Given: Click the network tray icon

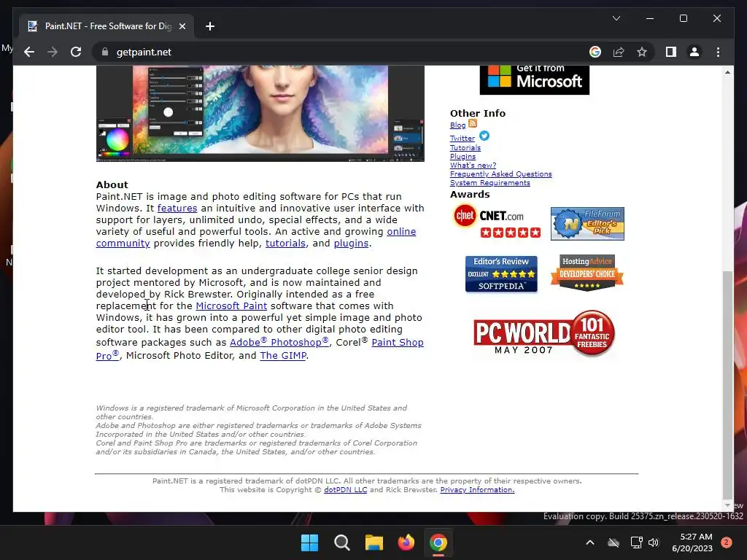Looking at the screenshot, I should pyautogui.click(x=636, y=542).
